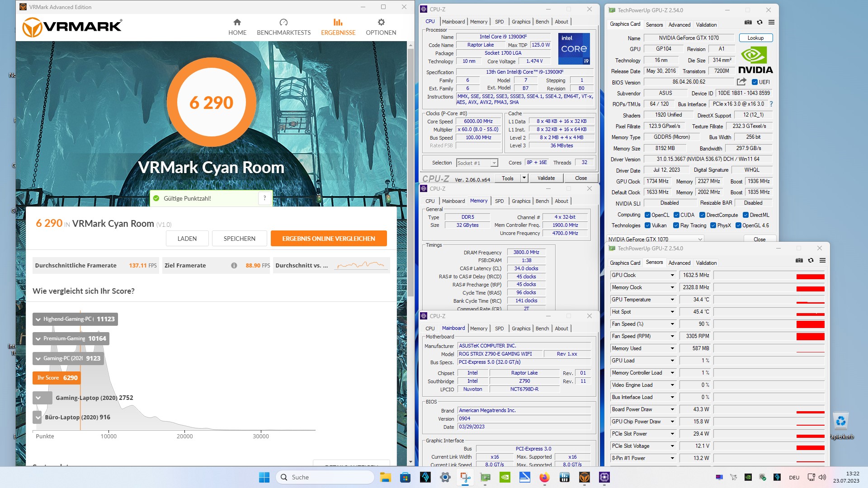Click ERGEBNIS ONLINE VERGLEICHEN button
Image resolution: width=868 pixels, height=488 pixels.
click(x=329, y=239)
